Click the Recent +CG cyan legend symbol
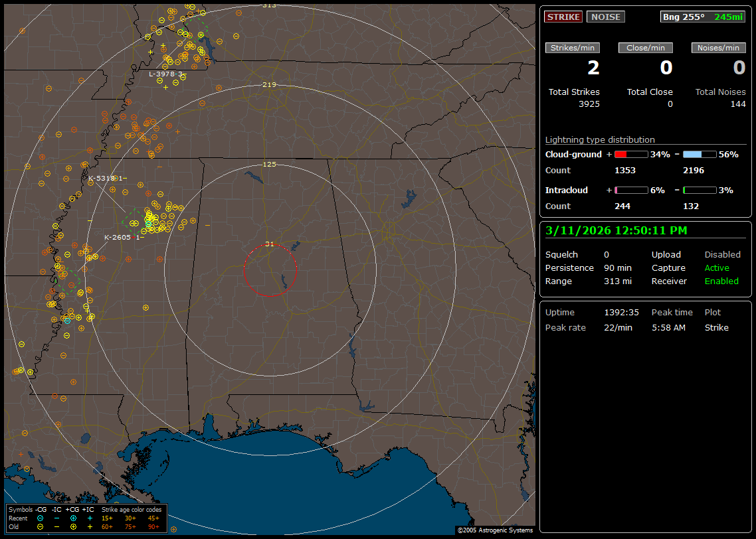The height and width of the screenshot is (539, 756). [x=73, y=518]
